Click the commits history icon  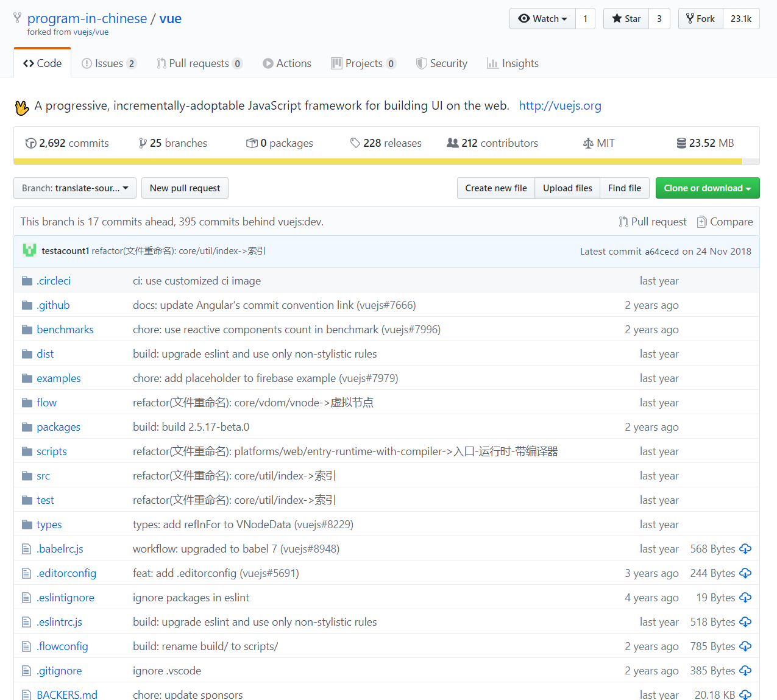[x=30, y=143]
